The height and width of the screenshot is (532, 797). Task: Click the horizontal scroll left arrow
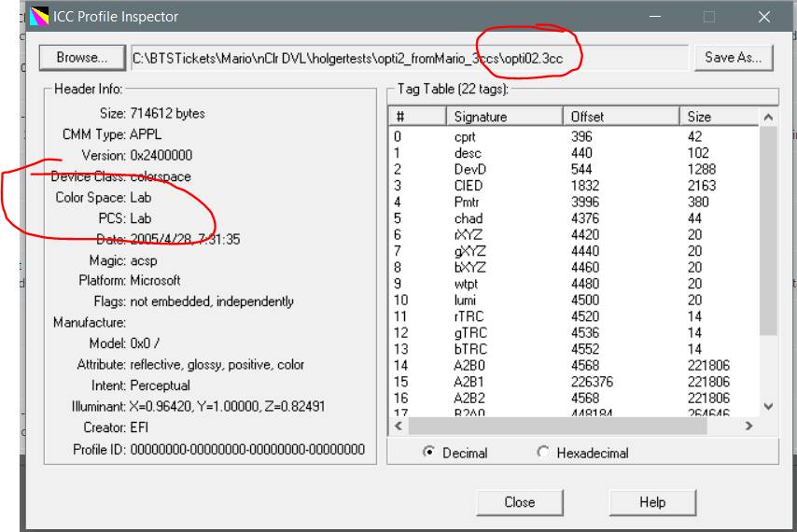(398, 426)
